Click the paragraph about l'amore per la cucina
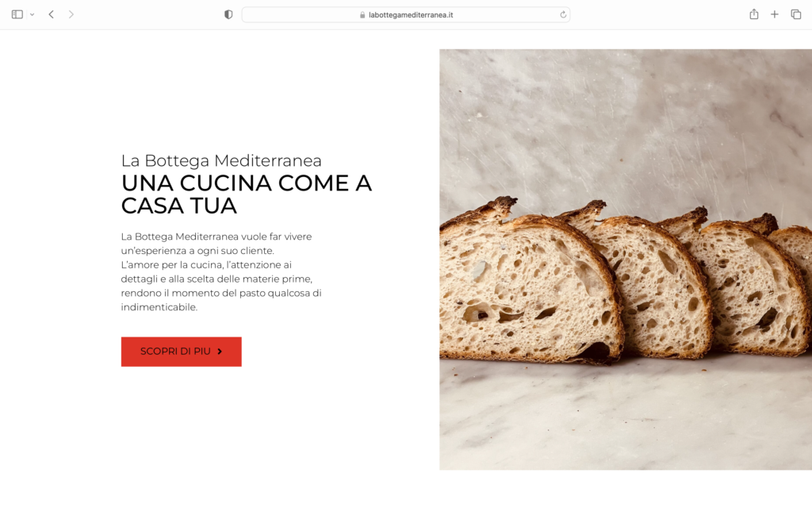This screenshot has width=812, height=508. pos(221,271)
